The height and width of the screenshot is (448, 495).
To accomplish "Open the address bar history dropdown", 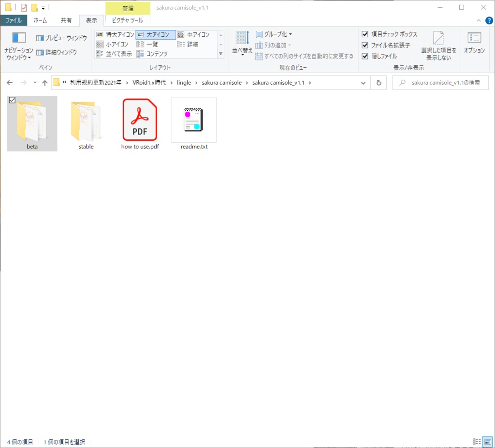I will 363,83.
